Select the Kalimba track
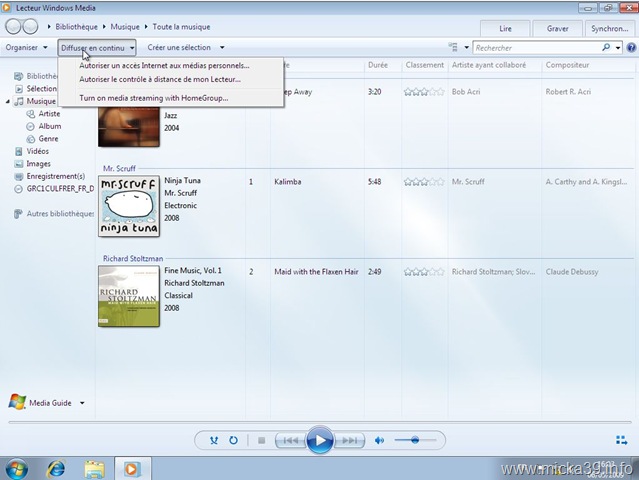Viewport: 639px width, 480px height. tap(288, 182)
